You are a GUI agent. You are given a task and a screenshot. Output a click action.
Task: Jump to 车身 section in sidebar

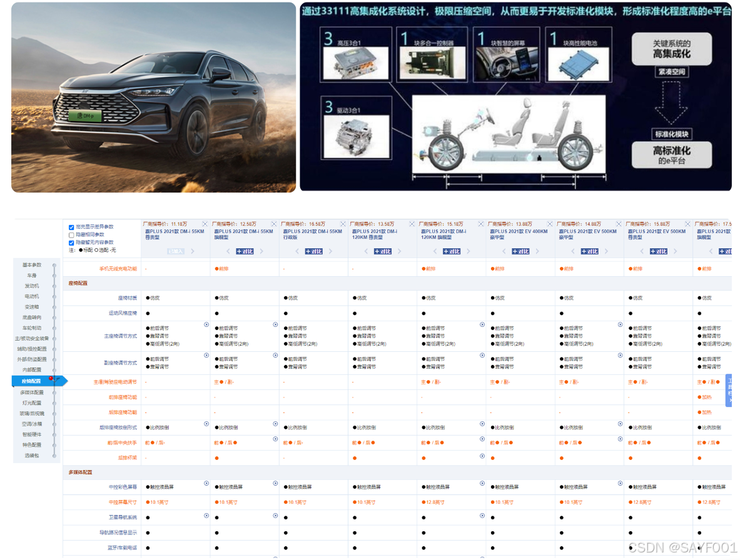(32, 275)
